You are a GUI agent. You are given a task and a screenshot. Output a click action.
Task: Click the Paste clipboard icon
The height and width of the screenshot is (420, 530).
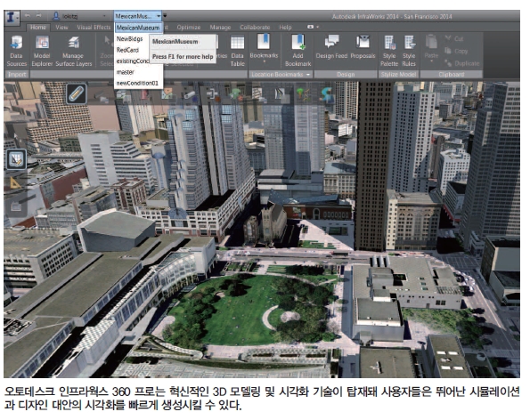pos(431,43)
